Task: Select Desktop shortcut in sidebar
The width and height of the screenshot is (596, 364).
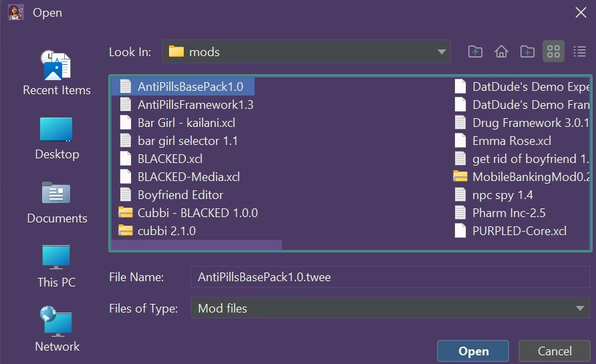Action: (x=57, y=138)
